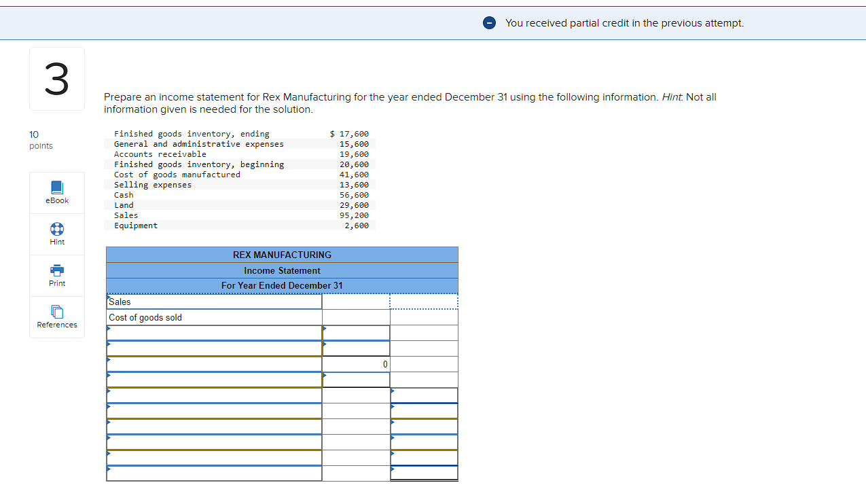Click the eBook text label
Viewport: 866px width, 504px height.
[x=56, y=200]
